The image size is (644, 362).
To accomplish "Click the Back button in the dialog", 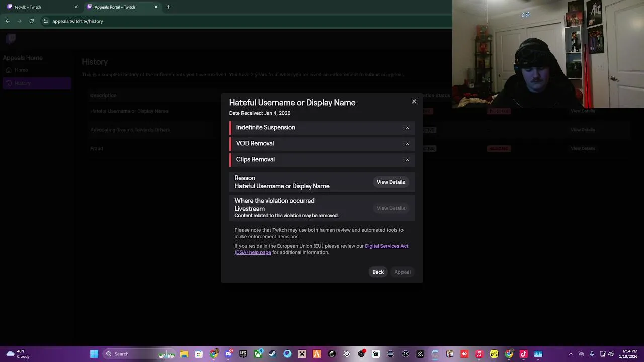I will (x=378, y=272).
